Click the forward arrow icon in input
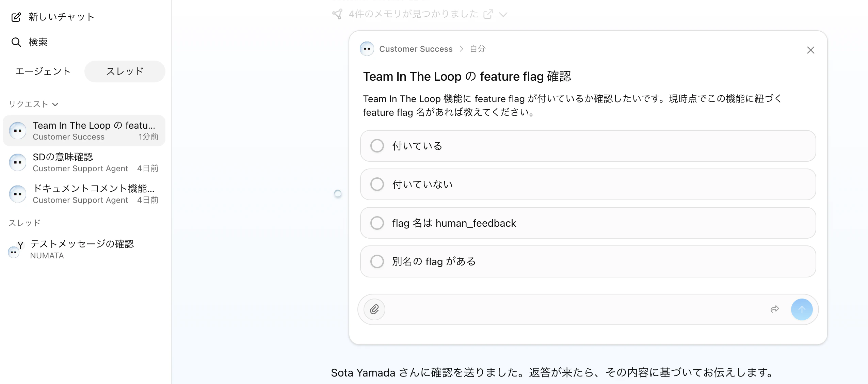The height and width of the screenshot is (384, 868). pos(775,309)
